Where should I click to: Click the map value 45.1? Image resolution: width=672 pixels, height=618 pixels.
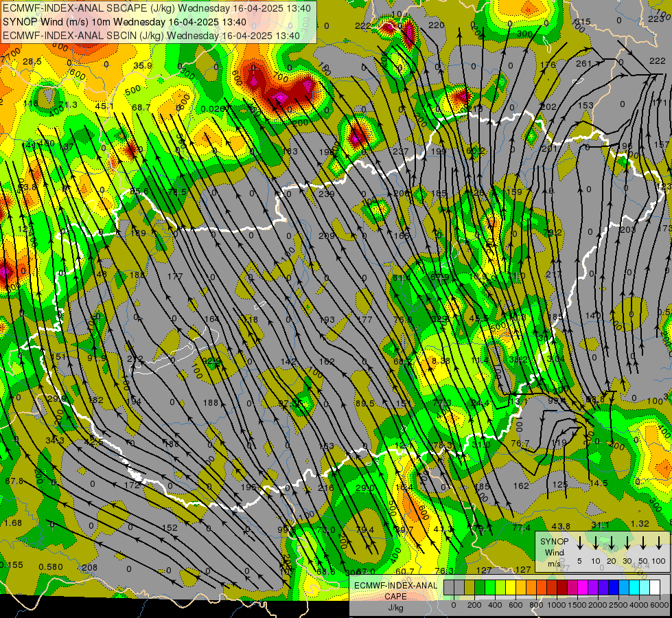pyautogui.click(x=104, y=106)
